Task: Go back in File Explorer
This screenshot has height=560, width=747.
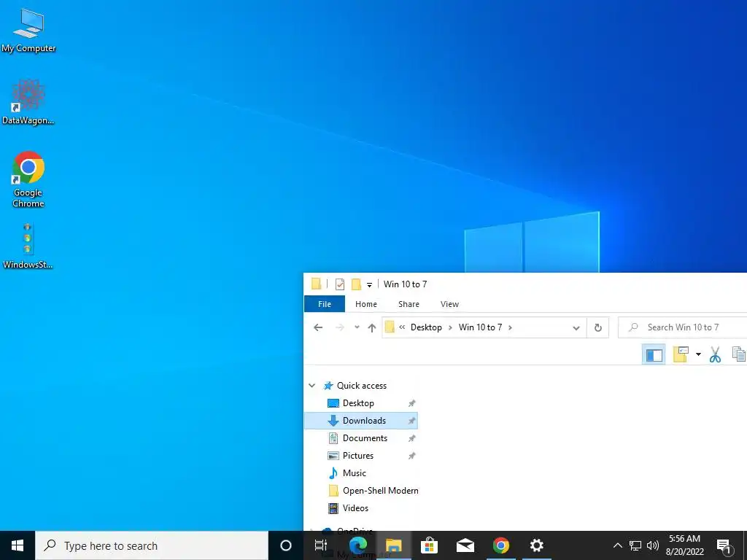Action: [318, 327]
